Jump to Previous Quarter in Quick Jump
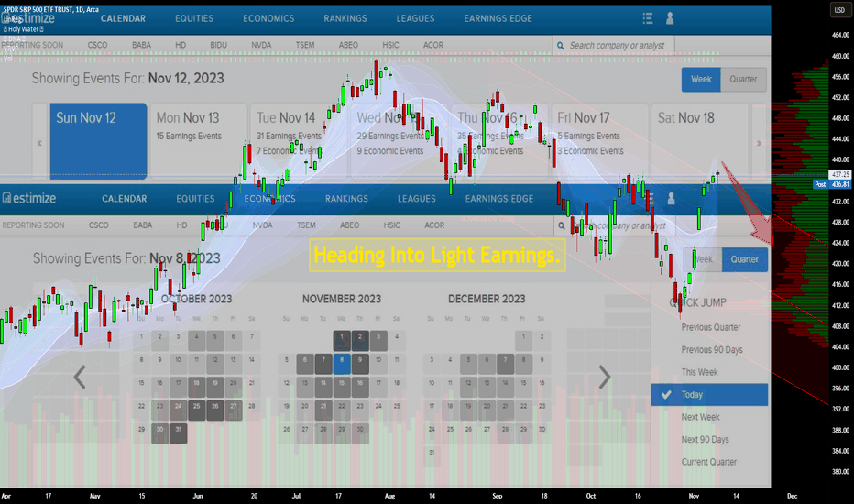The image size is (854, 504). 709,327
